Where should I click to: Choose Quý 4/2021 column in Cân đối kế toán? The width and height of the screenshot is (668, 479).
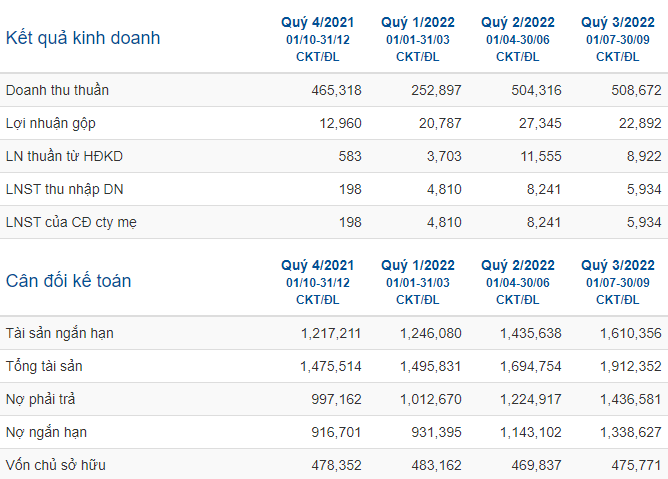click(317, 265)
